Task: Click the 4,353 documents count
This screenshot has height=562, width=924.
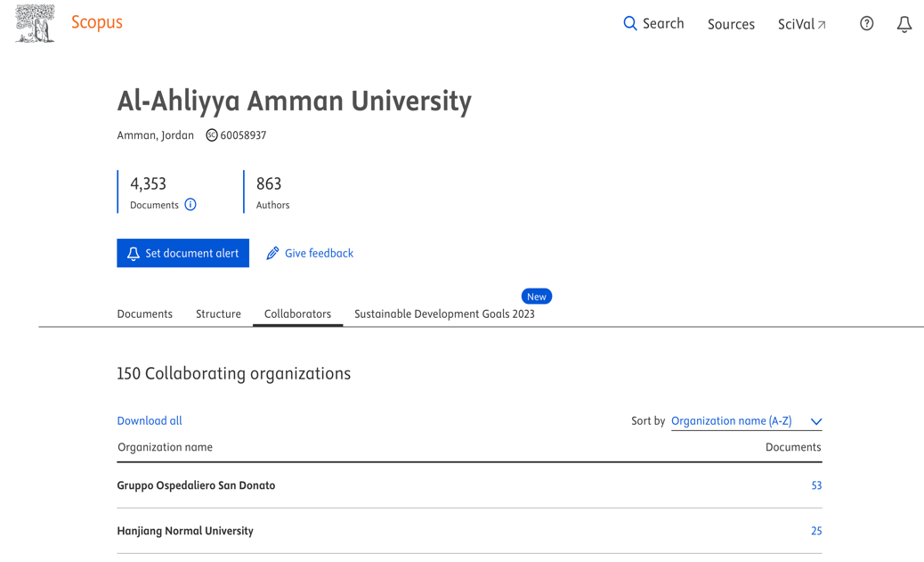Action: tap(148, 184)
